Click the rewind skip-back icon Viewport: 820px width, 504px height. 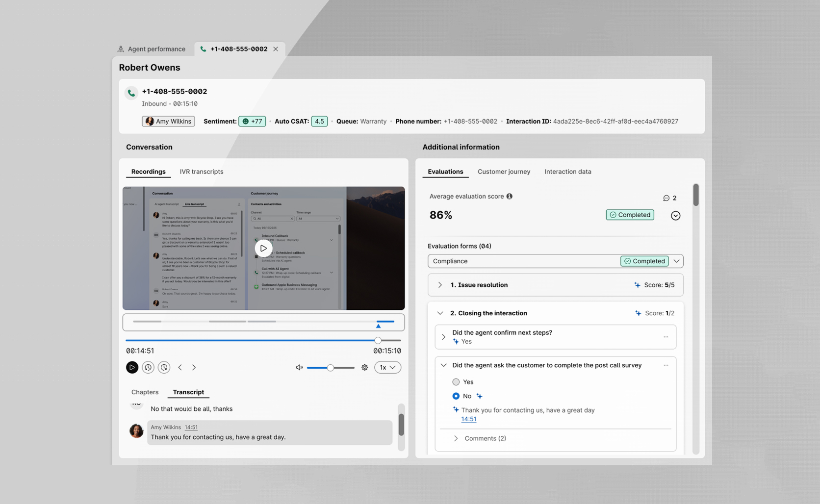(148, 367)
